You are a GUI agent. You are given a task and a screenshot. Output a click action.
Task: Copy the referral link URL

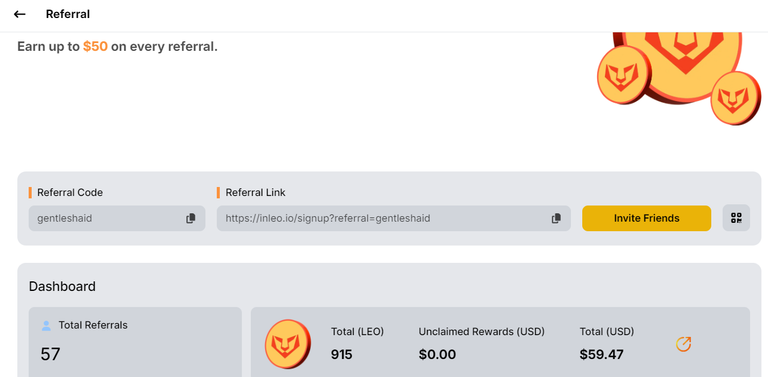[x=556, y=218]
